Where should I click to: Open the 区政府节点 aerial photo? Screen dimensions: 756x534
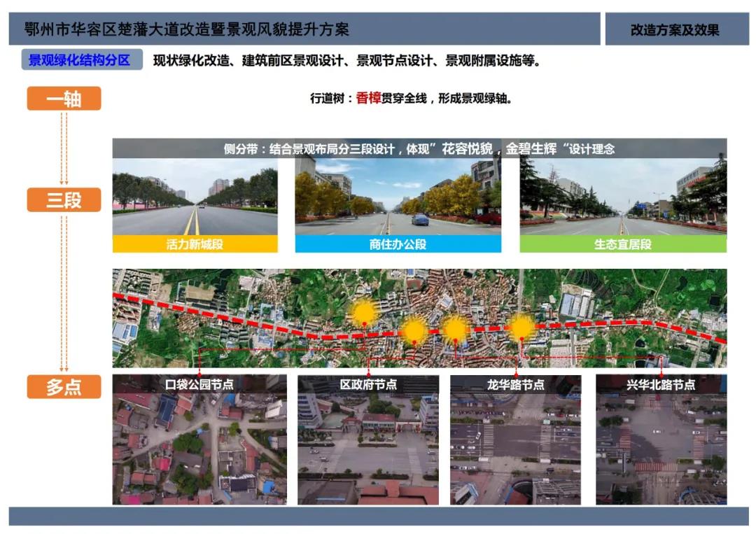click(368, 440)
